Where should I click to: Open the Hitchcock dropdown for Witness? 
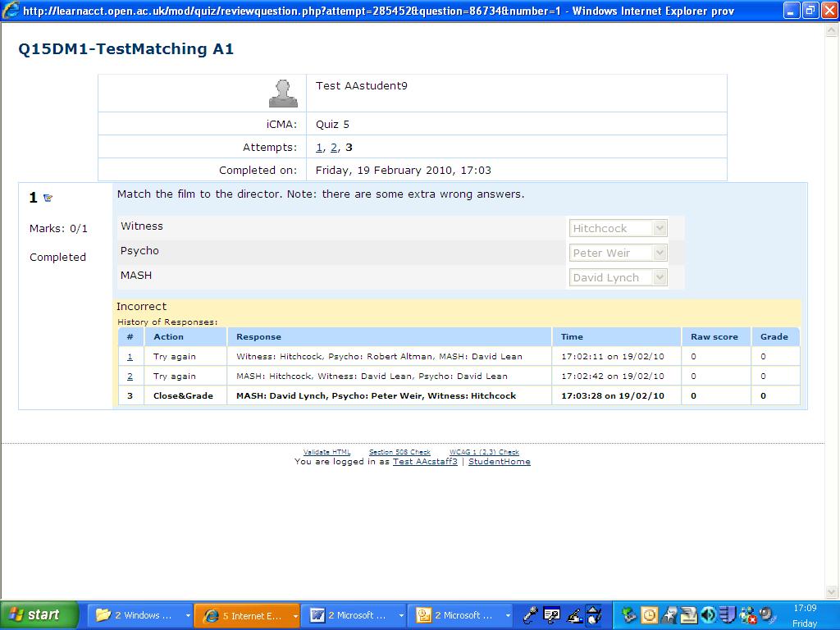pos(619,228)
